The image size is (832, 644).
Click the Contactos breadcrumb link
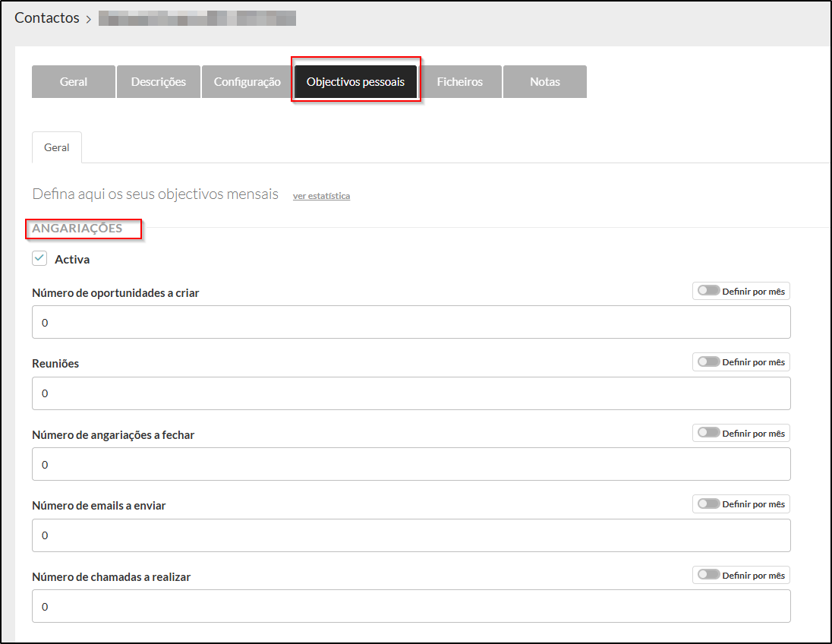[47, 18]
